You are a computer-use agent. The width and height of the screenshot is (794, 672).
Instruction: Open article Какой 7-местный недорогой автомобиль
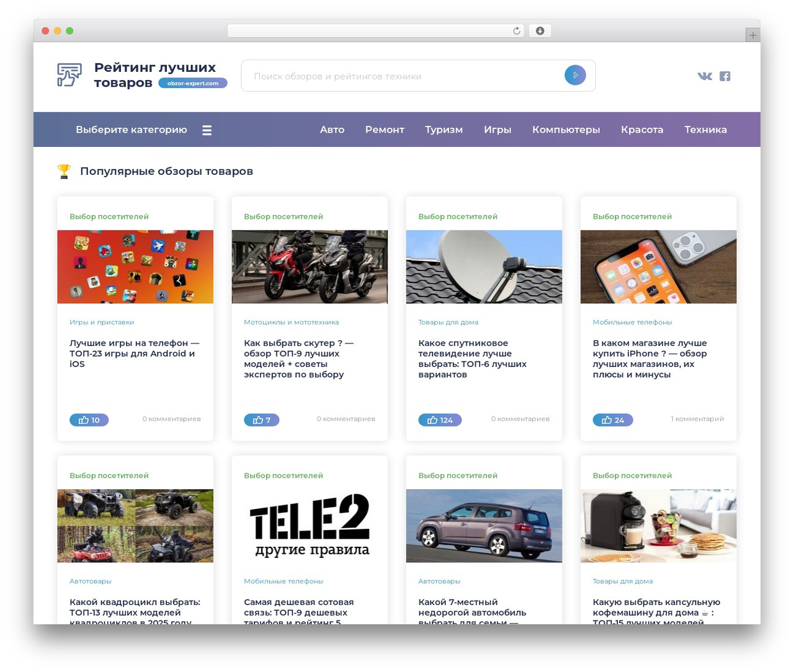coord(473,612)
